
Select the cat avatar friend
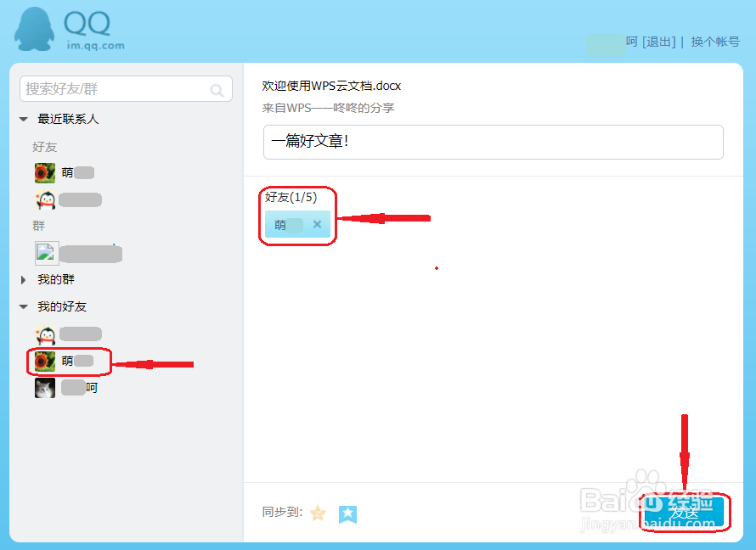tap(66, 388)
